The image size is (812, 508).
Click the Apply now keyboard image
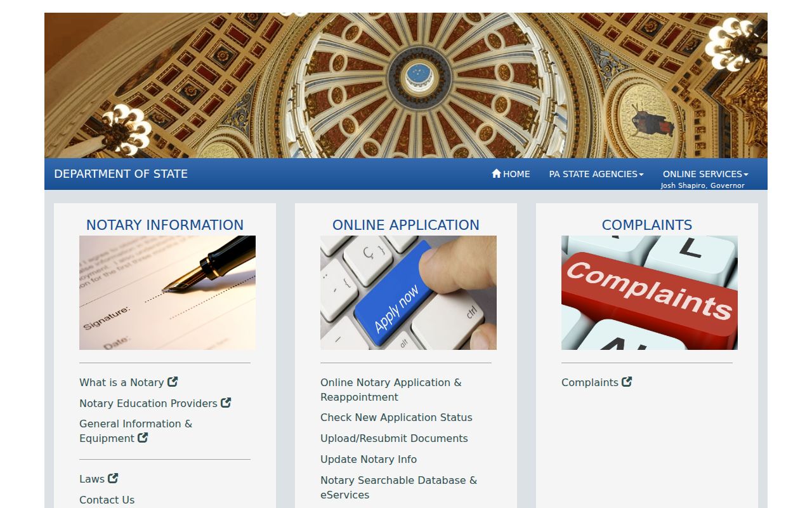(409, 293)
